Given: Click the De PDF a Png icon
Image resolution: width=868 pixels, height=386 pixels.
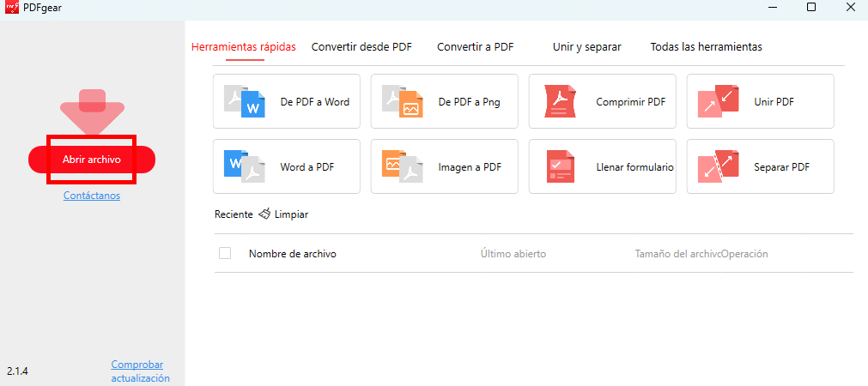Looking at the screenshot, I should pos(403,101).
